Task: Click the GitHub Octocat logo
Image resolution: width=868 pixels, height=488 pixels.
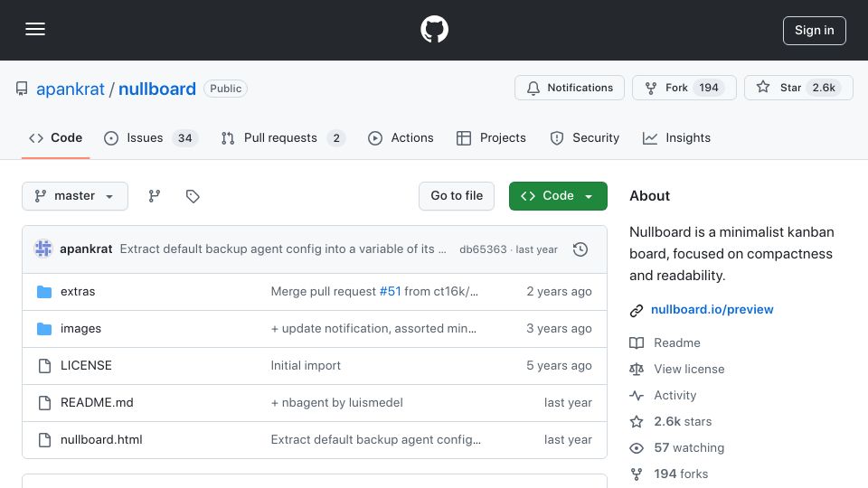Action: pyautogui.click(x=434, y=29)
